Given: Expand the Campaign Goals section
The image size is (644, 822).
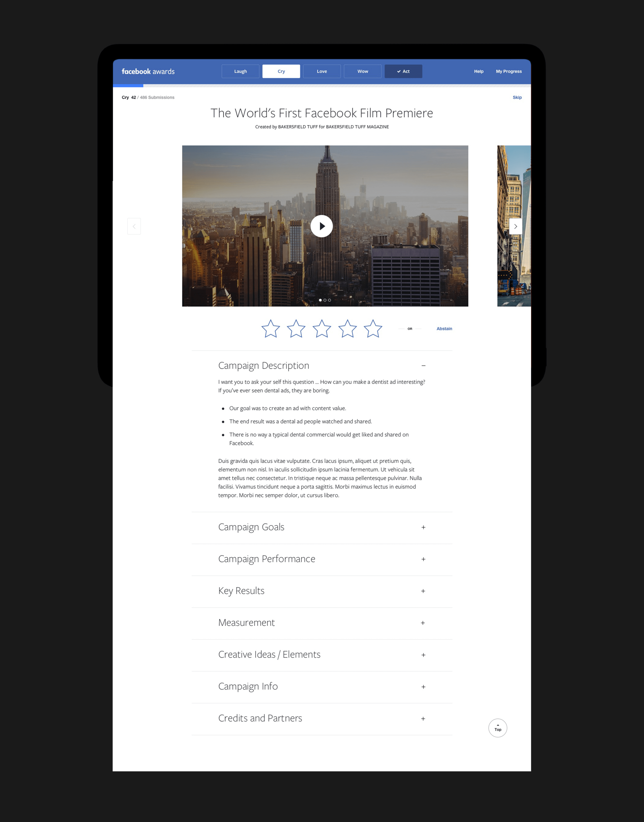Looking at the screenshot, I should pyautogui.click(x=423, y=527).
